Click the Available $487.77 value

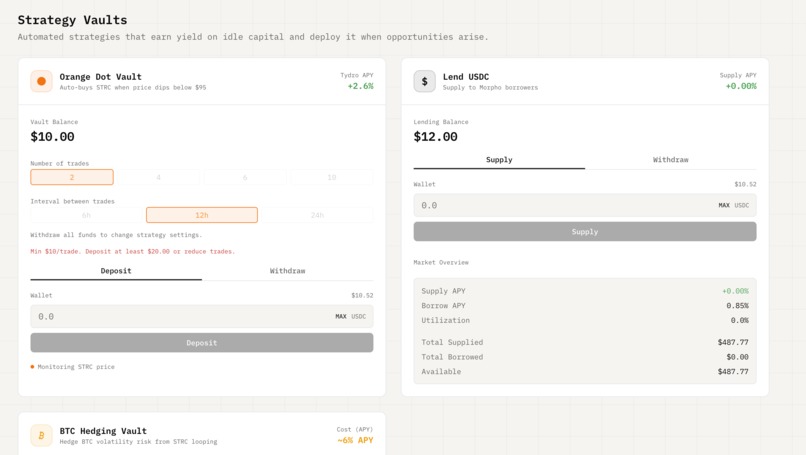pos(733,372)
